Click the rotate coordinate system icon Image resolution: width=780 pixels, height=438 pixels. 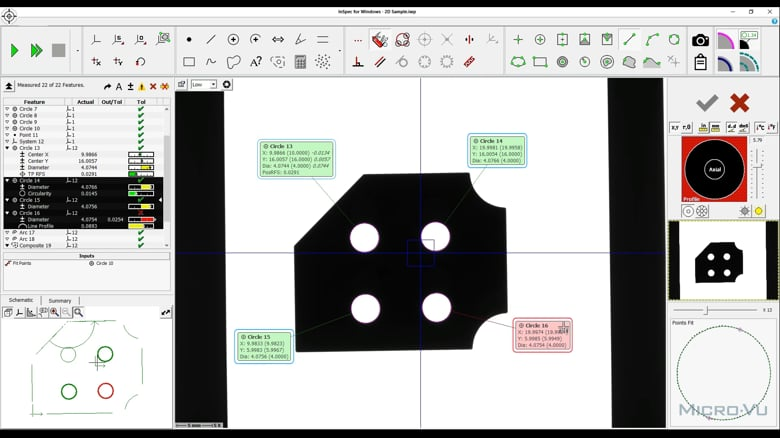click(x=140, y=62)
